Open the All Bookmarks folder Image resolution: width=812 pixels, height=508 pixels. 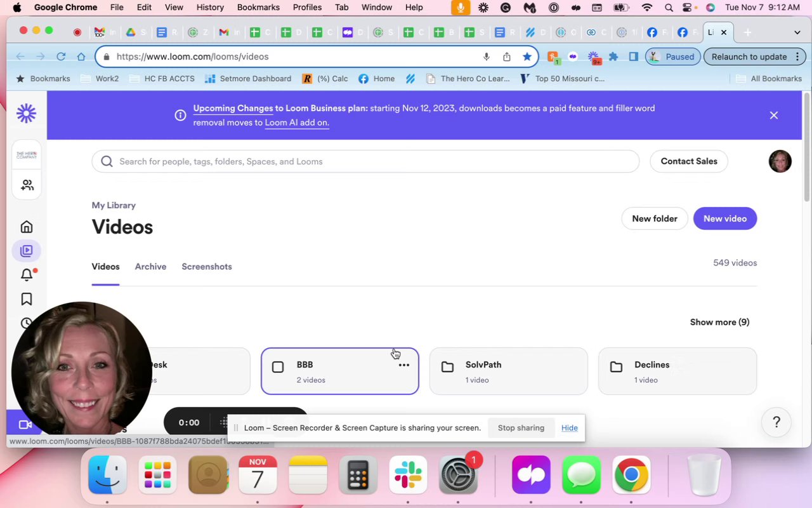tap(769, 79)
